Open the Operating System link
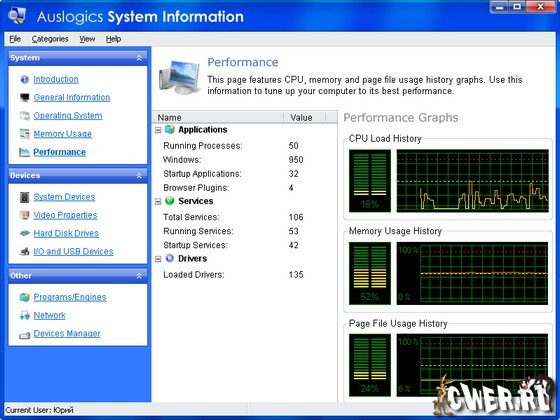 68,116
